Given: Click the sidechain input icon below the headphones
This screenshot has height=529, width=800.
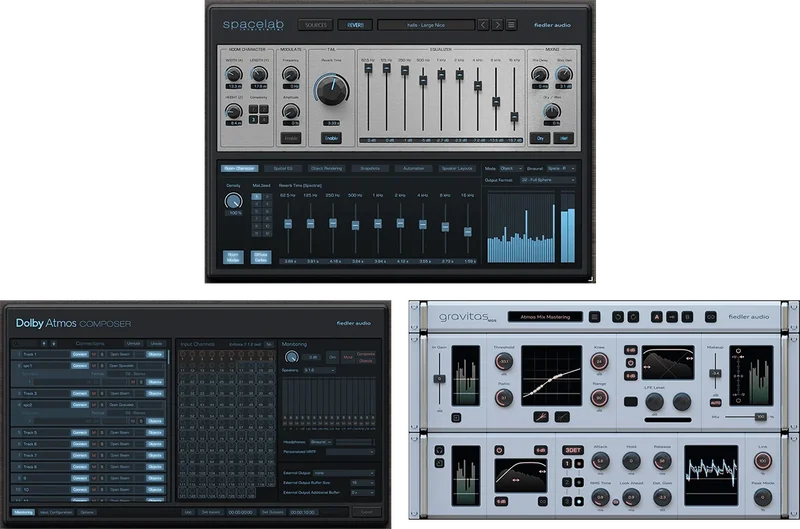Looking at the screenshot, I should [x=439, y=463].
